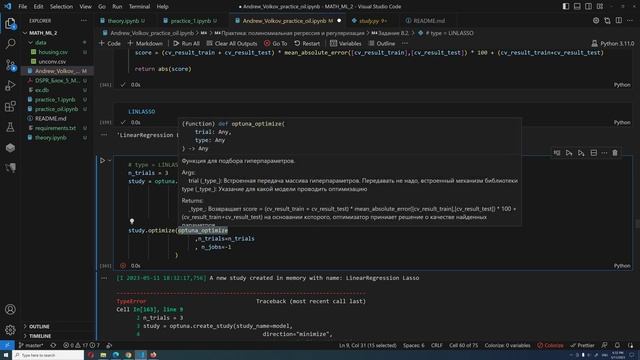This screenshot has width=640, height=360.
Task: Open the Selection menu
Action: pos(61,7)
